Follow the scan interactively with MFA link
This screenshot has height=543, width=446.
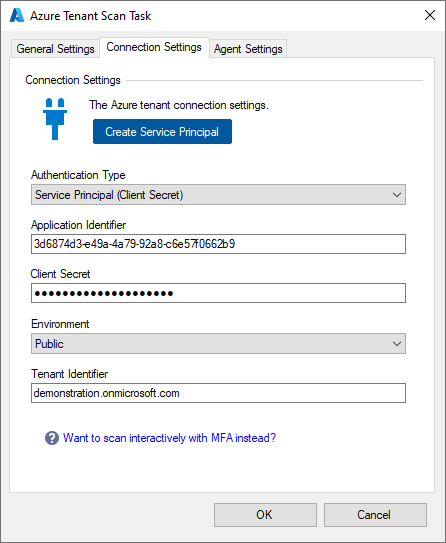coord(169,438)
